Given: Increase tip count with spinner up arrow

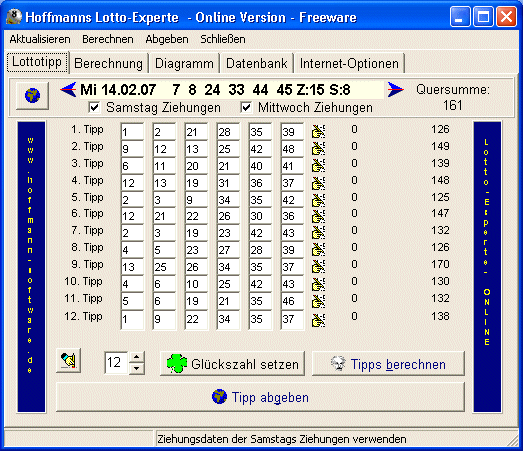Looking at the screenshot, I should click(136, 357).
